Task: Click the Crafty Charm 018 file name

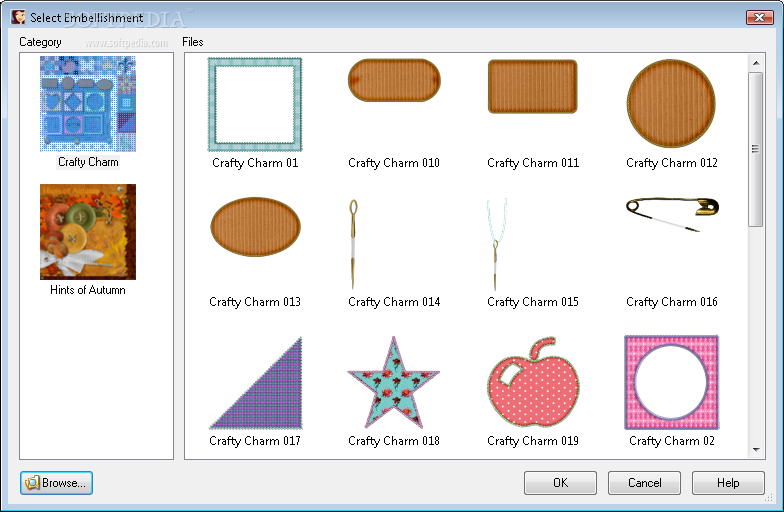Action: (394, 441)
